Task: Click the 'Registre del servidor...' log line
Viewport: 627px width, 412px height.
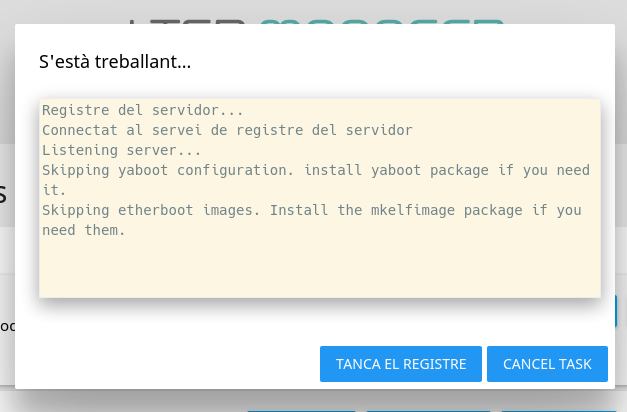Action: tap(143, 110)
